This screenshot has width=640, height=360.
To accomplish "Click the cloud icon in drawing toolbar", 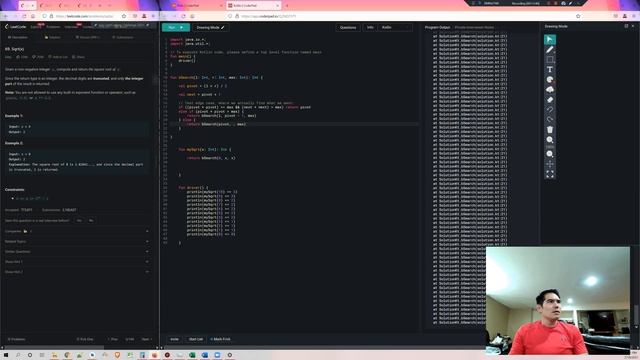I will click(x=550, y=89).
